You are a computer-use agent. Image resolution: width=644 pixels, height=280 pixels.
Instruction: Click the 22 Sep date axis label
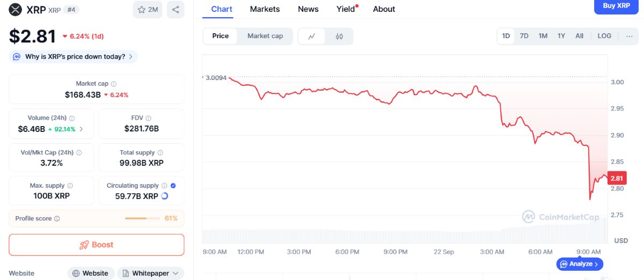pyautogui.click(x=444, y=252)
